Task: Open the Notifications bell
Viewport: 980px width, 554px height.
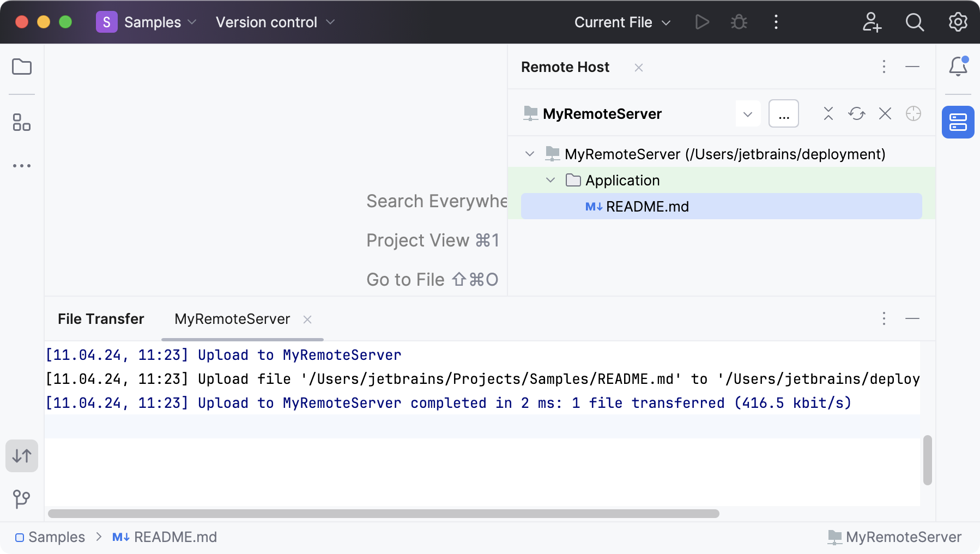Action: [x=958, y=67]
